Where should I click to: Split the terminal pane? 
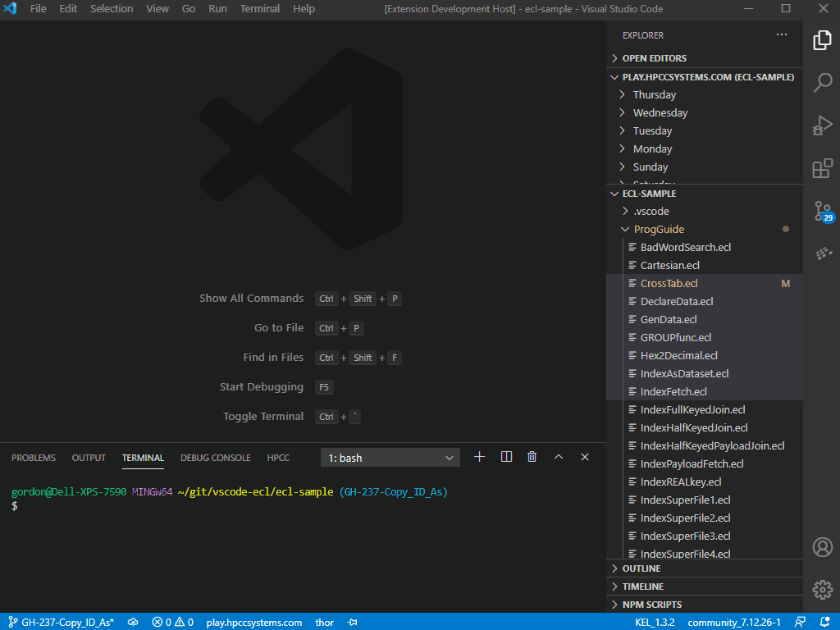[x=506, y=457]
